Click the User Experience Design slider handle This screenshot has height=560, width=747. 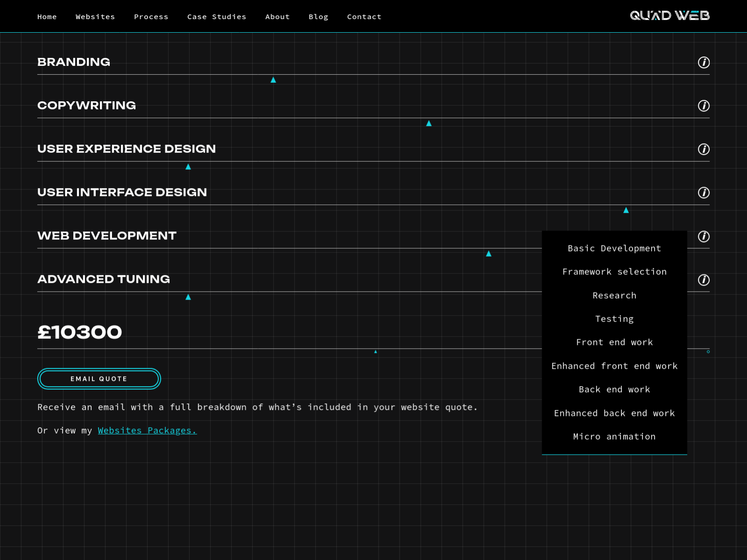click(x=188, y=167)
